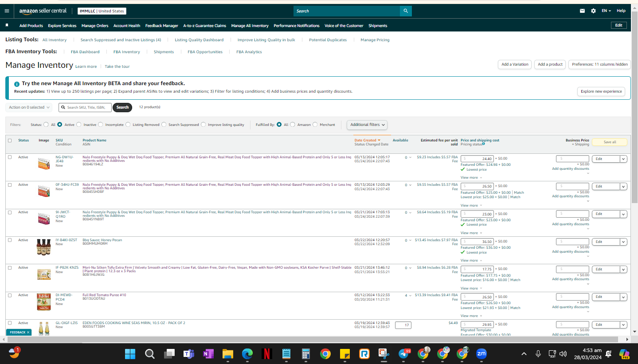638x364 pixels.
Task: Open Edit dropdown arrow for Bbq Sauce row
Action: click(x=623, y=242)
